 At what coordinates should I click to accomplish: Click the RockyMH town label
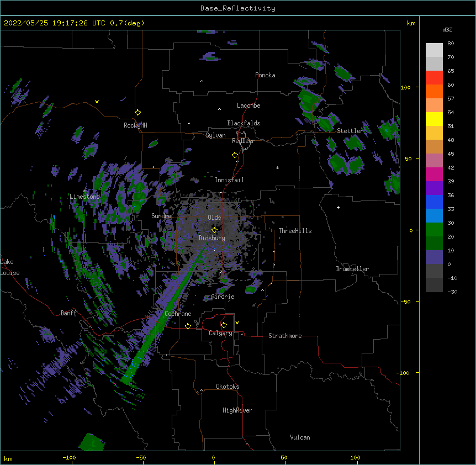click(x=135, y=125)
